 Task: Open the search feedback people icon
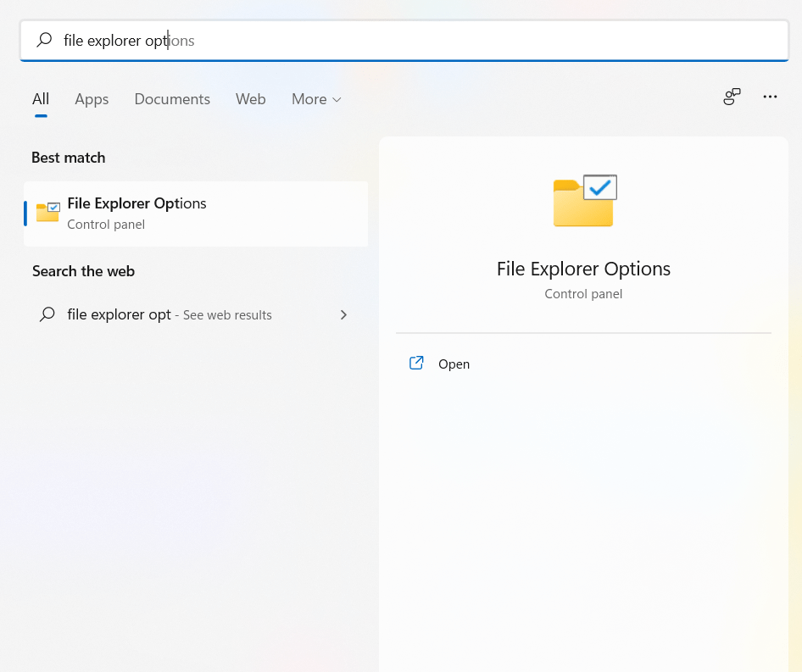click(732, 96)
